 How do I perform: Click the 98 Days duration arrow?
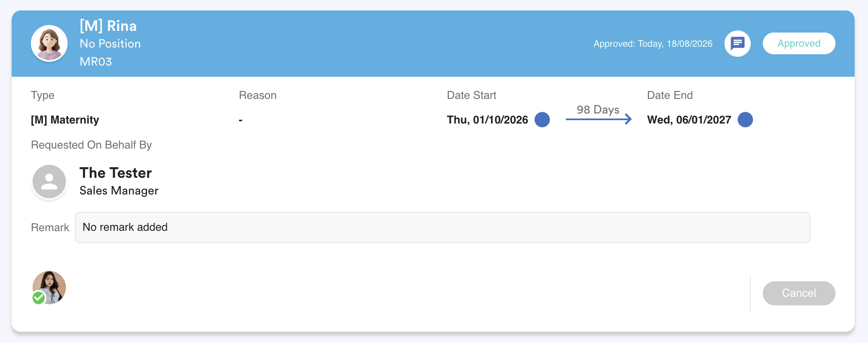point(598,119)
